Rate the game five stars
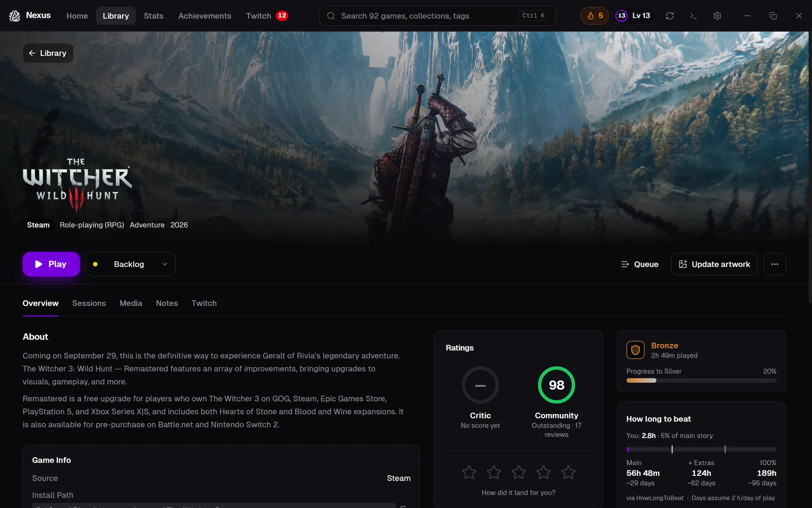The image size is (812, 508). pos(568,472)
